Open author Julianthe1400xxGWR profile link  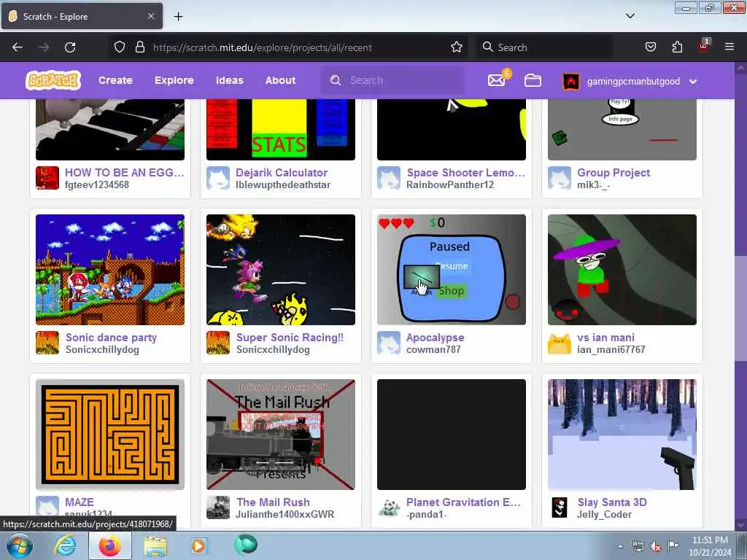tap(285, 514)
